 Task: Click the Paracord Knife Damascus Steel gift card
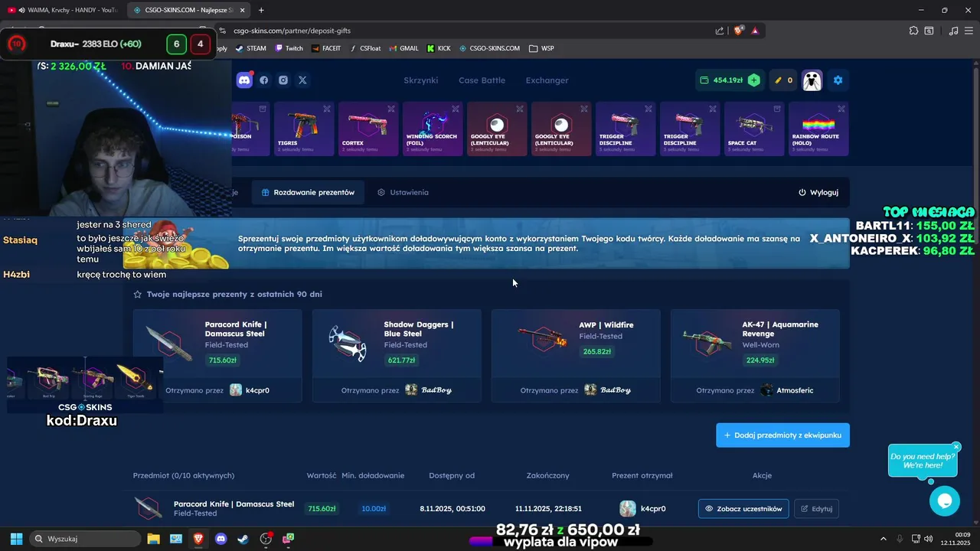pos(217,356)
